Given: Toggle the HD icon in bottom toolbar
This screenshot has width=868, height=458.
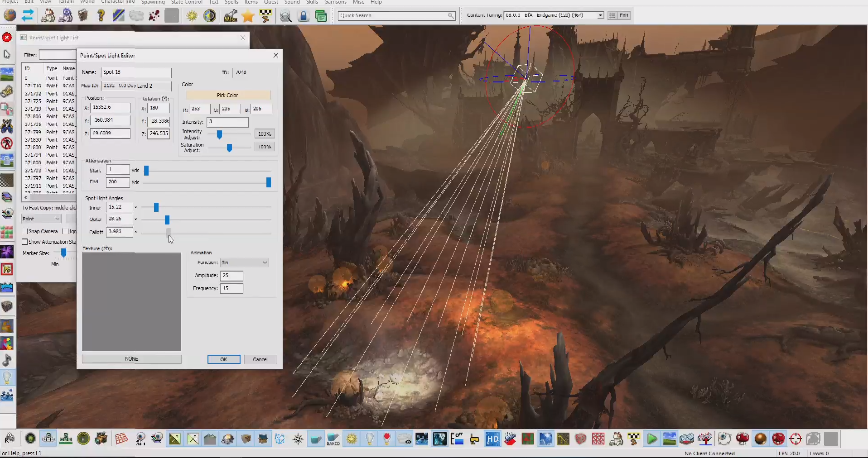Looking at the screenshot, I should [492, 439].
